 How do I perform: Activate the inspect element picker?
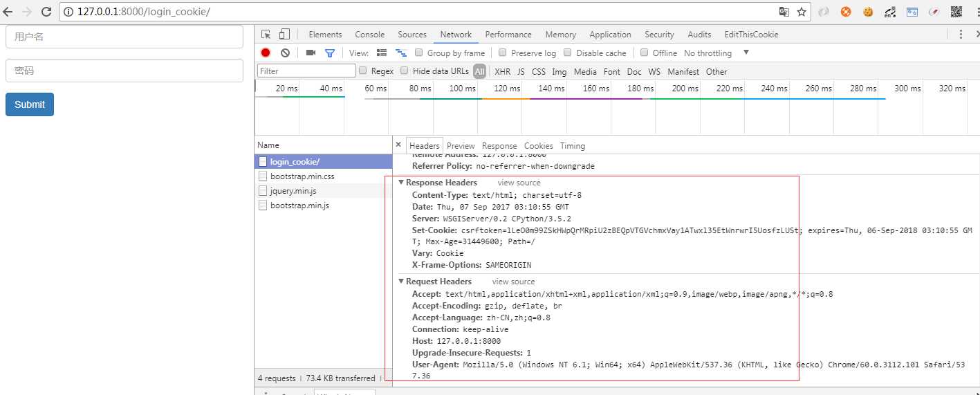(x=266, y=35)
